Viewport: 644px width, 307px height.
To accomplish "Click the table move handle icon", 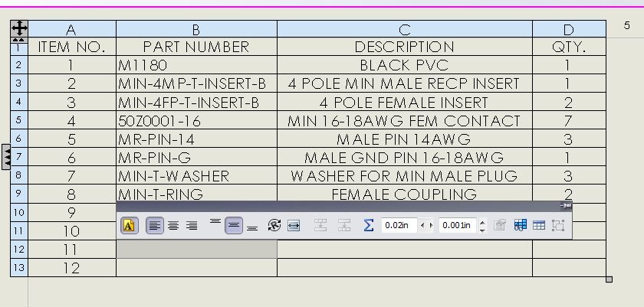I will pyautogui.click(x=19, y=28).
